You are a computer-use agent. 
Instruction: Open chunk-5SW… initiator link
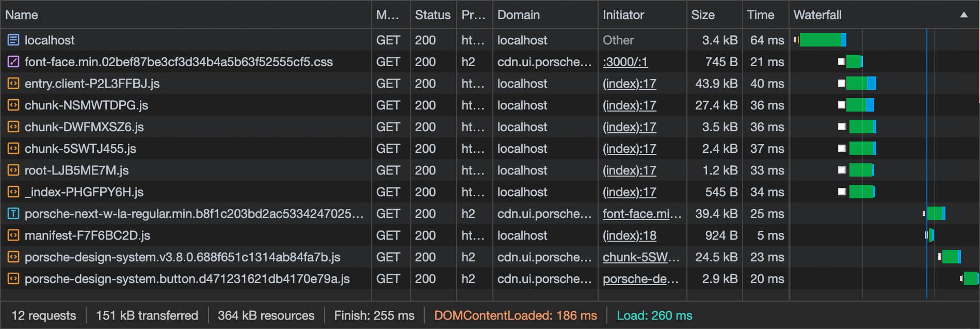click(x=641, y=257)
